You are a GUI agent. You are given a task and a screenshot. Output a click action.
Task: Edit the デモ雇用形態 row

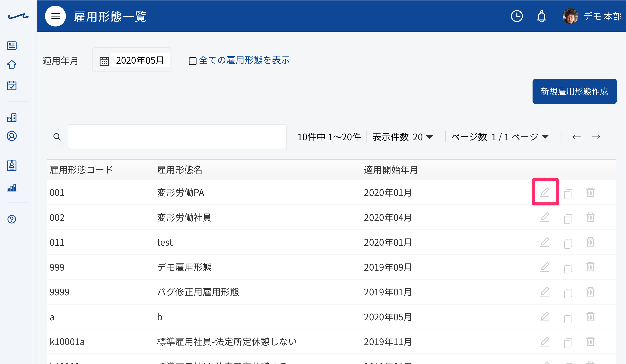(x=545, y=267)
